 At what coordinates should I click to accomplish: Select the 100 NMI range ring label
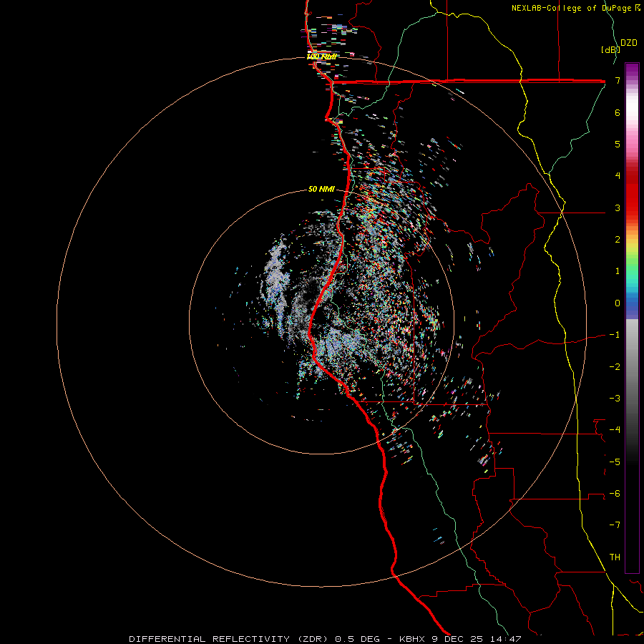[x=321, y=57]
